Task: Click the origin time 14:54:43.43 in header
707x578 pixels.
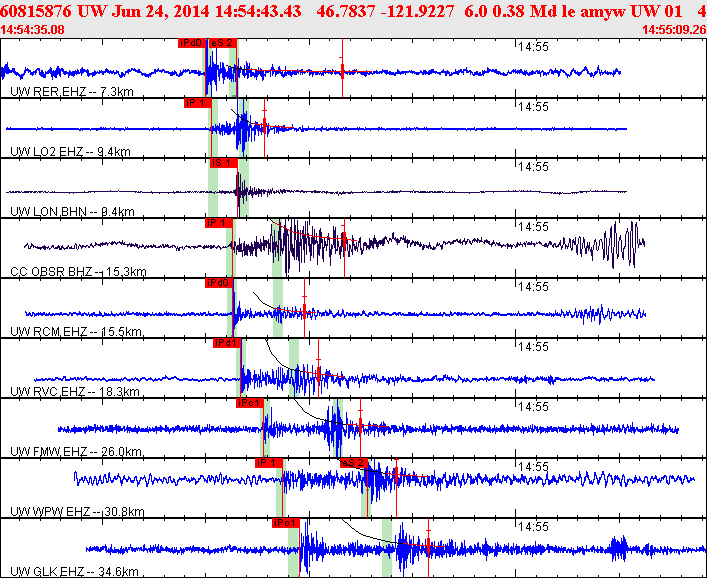Action: (x=258, y=11)
